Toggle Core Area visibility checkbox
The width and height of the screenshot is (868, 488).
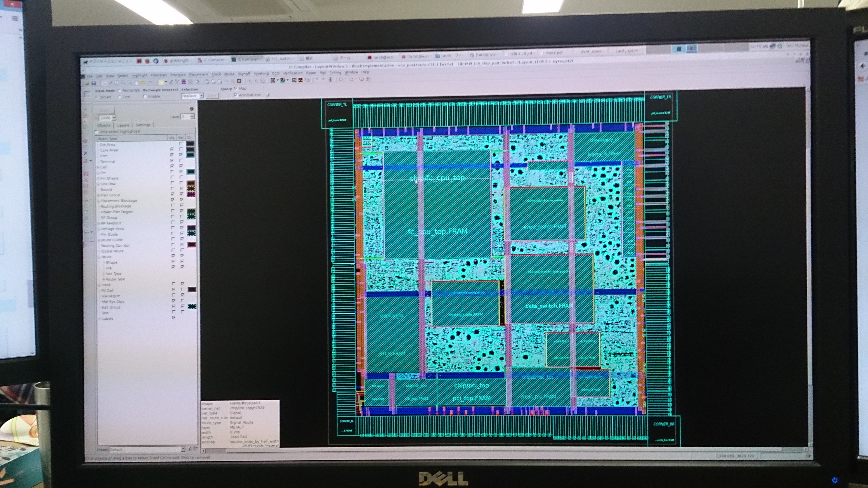point(172,149)
